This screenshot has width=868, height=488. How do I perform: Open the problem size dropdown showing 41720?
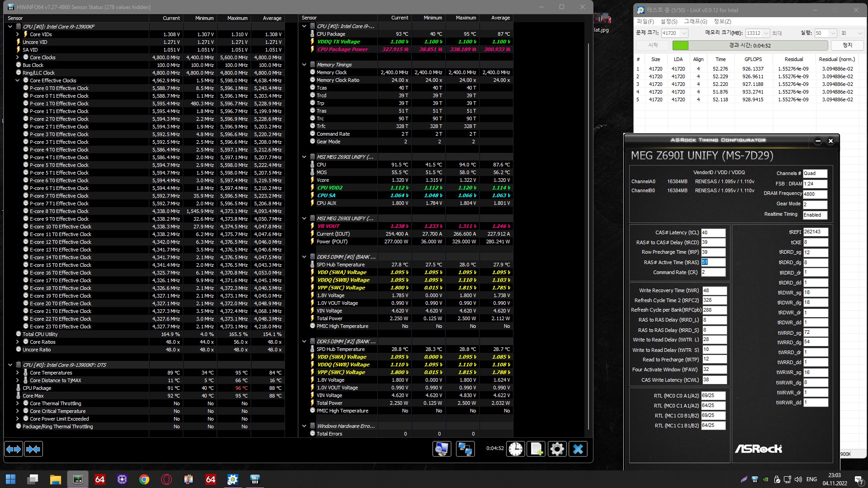[674, 33]
